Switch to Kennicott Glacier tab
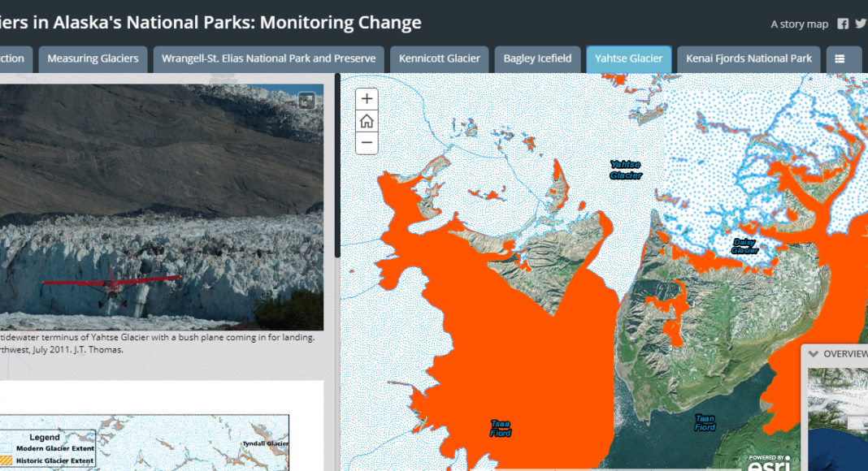This screenshot has width=868, height=471. point(439,58)
